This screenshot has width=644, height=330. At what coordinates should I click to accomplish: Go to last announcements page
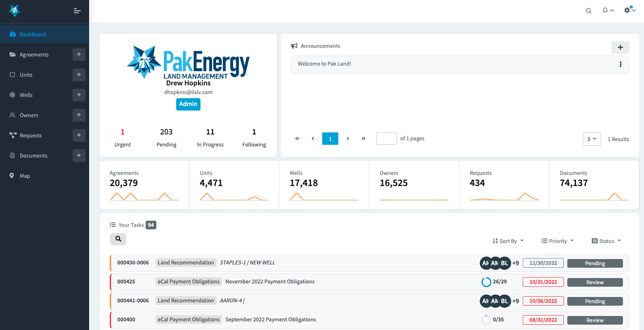coord(363,139)
